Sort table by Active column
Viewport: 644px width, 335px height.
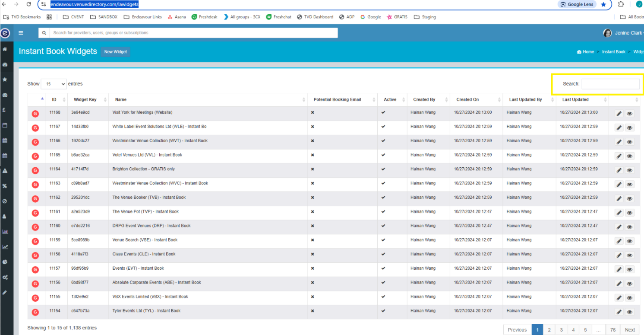point(392,99)
